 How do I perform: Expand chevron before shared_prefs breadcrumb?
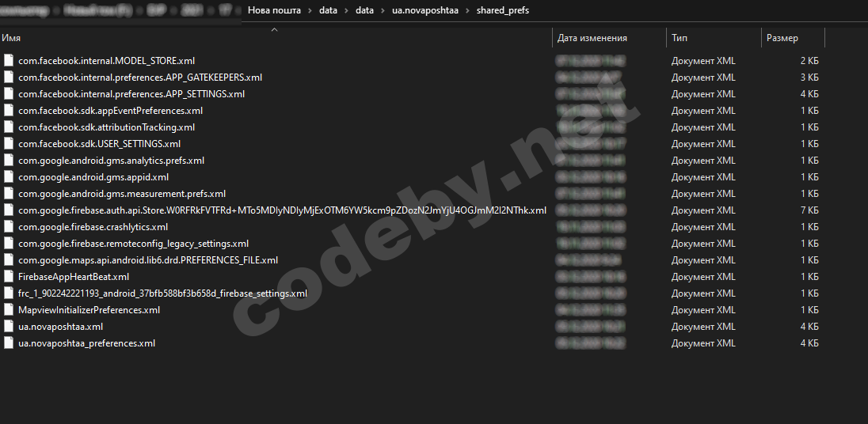pos(468,10)
